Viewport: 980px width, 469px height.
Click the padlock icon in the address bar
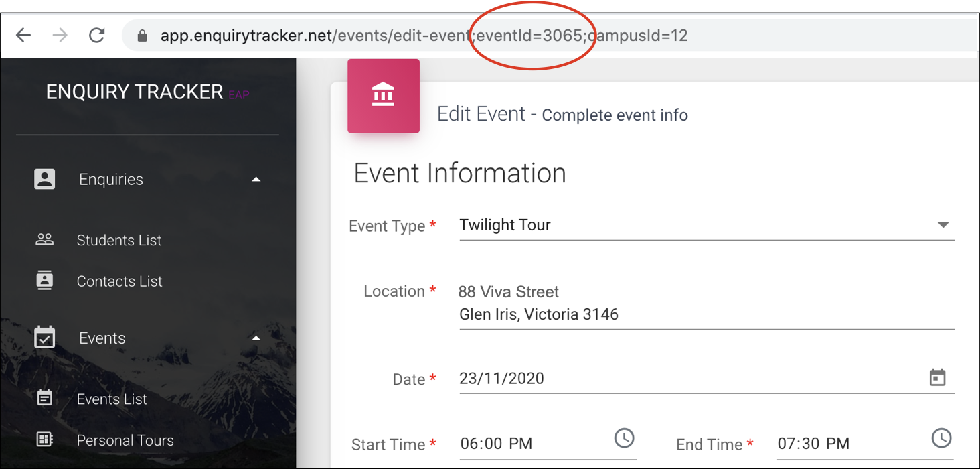[142, 34]
